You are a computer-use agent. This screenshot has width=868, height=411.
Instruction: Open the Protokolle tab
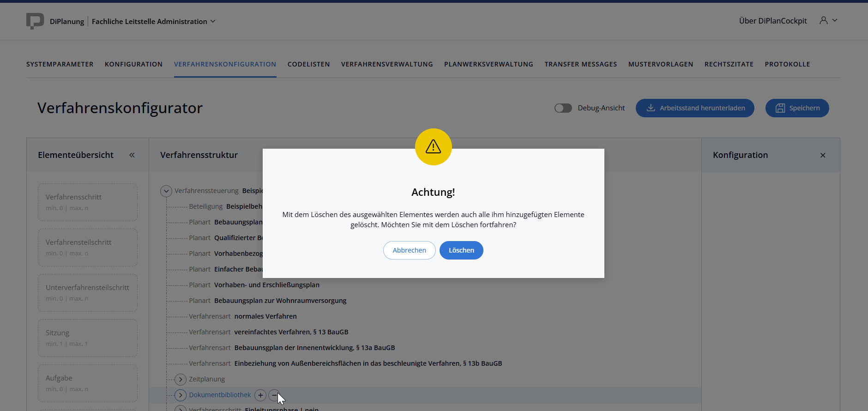(787, 64)
